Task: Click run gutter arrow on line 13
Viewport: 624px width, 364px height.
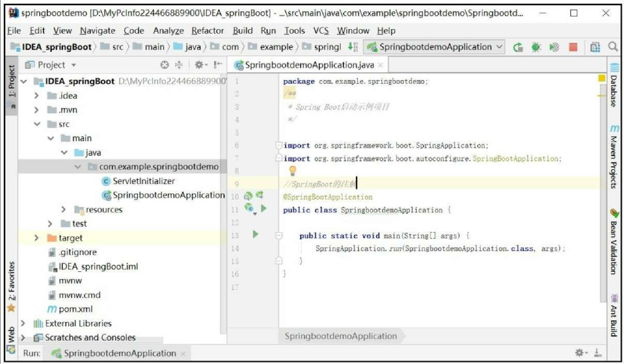Action: [x=255, y=234]
